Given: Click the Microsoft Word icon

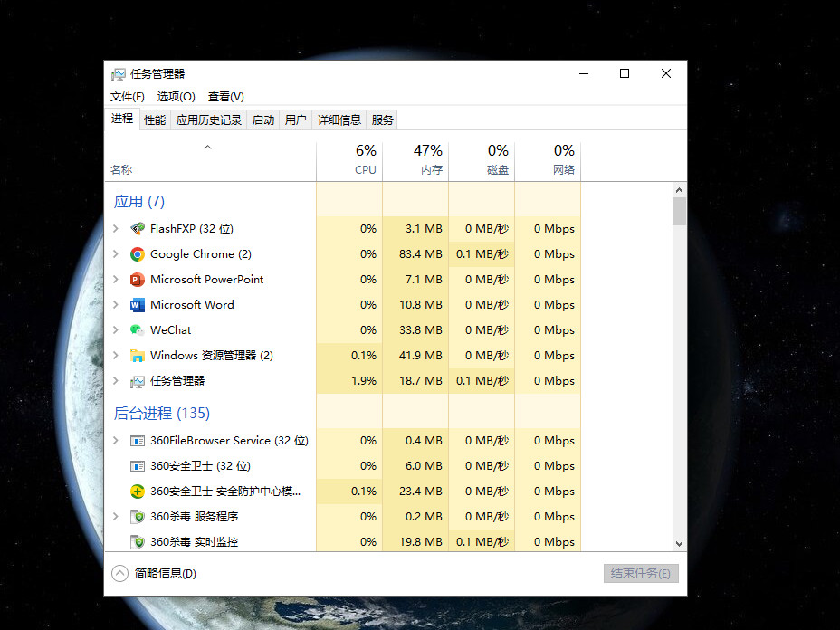Looking at the screenshot, I should (138, 305).
